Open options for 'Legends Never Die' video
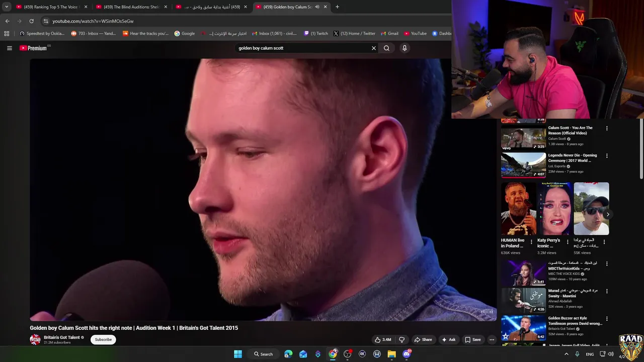 click(607, 156)
